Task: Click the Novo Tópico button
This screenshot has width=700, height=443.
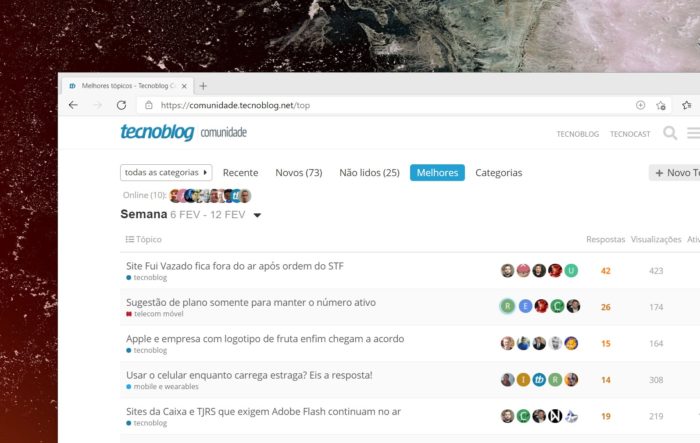Action: click(675, 173)
